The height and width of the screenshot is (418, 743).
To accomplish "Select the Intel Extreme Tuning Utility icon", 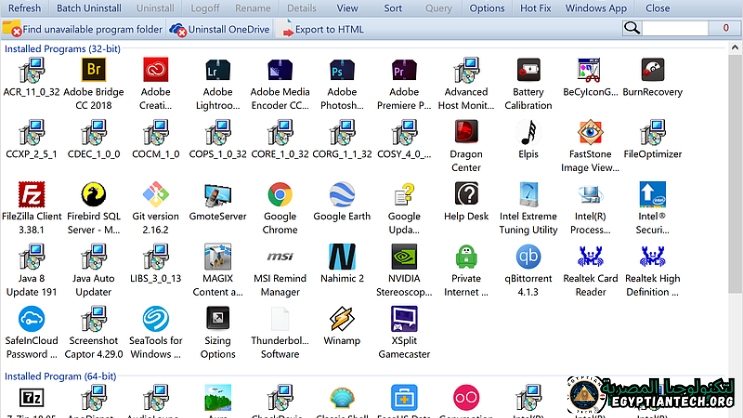I will [x=528, y=194].
